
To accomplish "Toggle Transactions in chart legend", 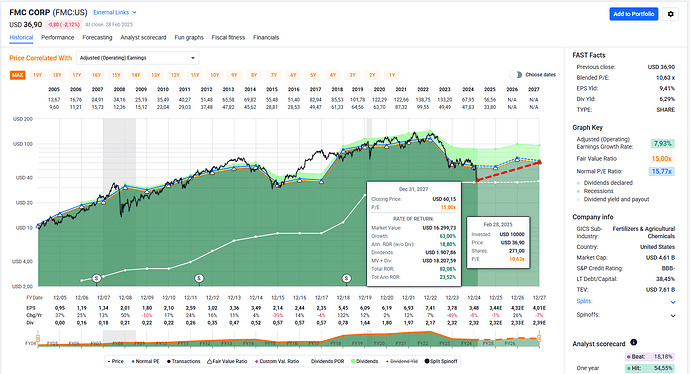I will 184,361.
